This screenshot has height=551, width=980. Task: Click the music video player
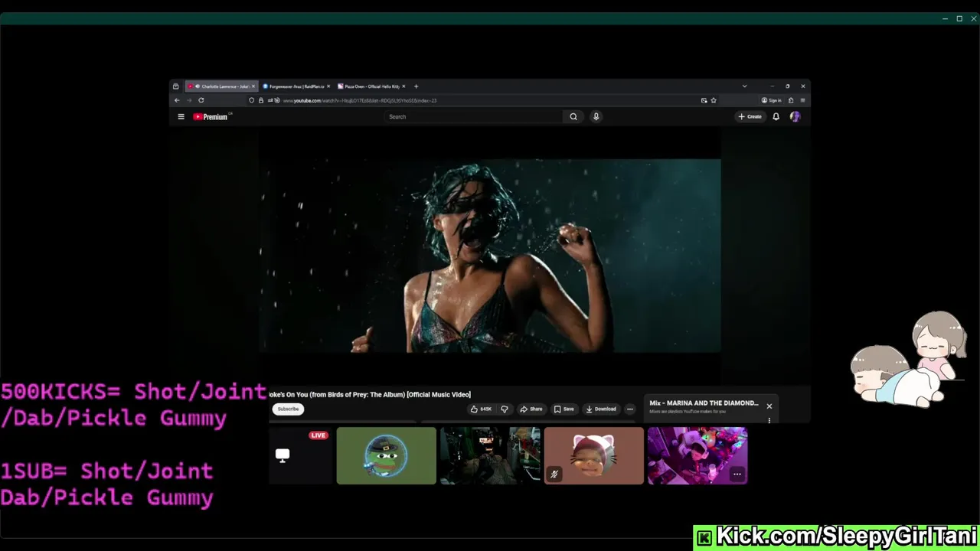point(489,256)
